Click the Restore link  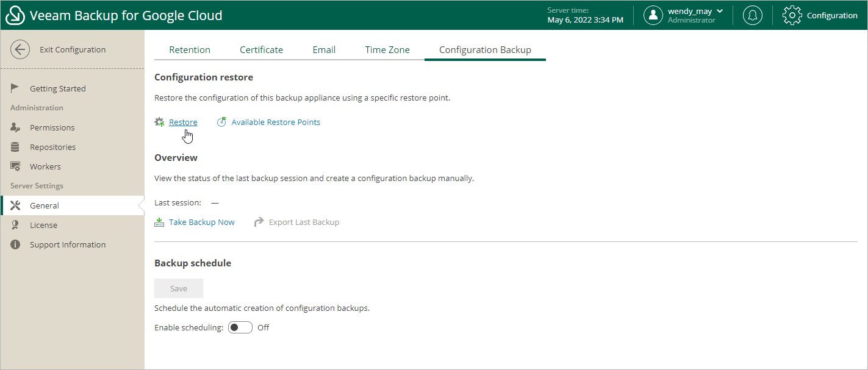(x=183, y=122)
